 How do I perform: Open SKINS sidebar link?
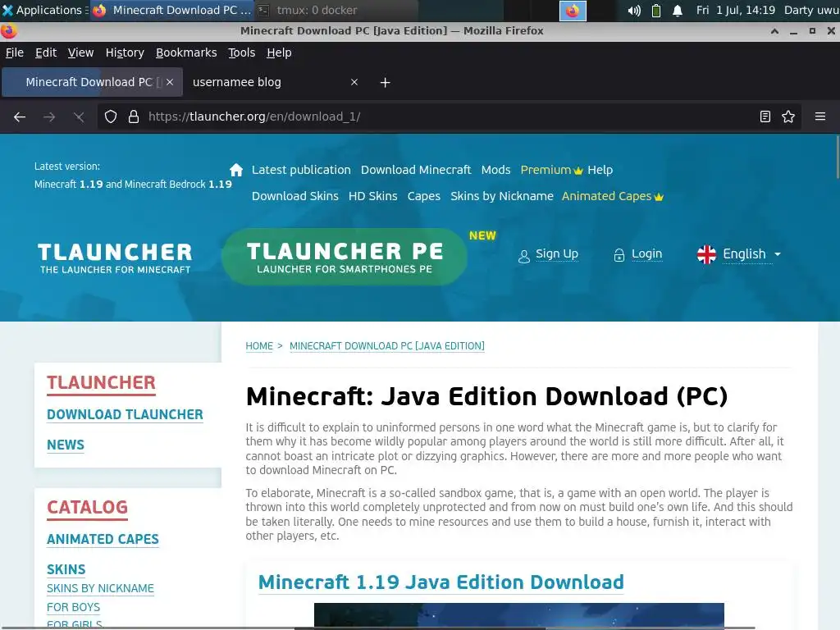[x=66, y=569]
